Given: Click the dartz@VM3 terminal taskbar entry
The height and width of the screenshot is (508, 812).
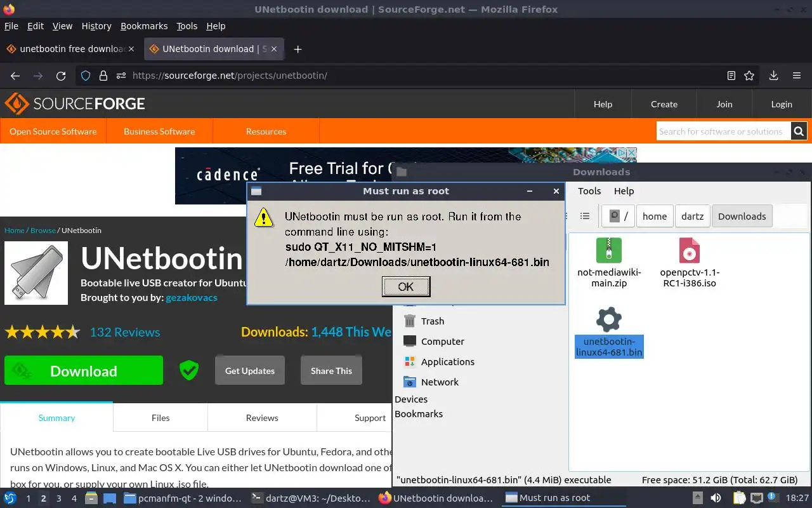Looking at the screenshot, I should [x=311, y=498].
